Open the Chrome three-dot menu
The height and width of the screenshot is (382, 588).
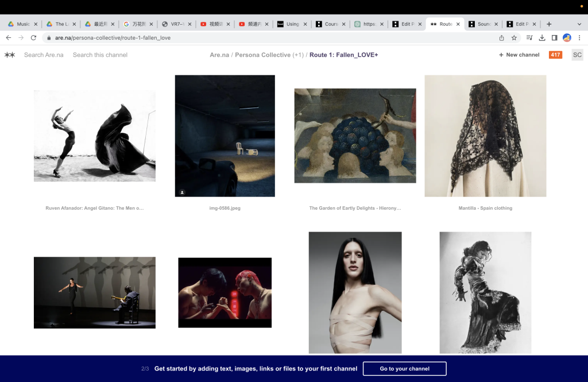point(579,37)
